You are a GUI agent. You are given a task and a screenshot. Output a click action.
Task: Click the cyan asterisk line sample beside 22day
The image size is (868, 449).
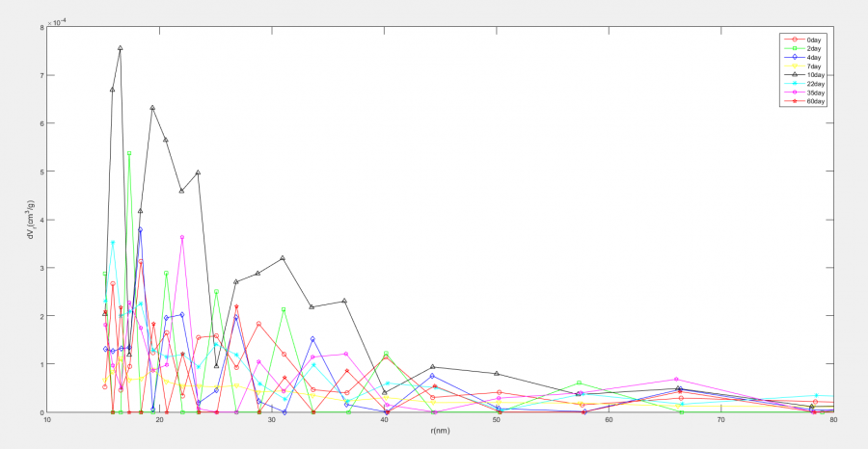[795, 84]
